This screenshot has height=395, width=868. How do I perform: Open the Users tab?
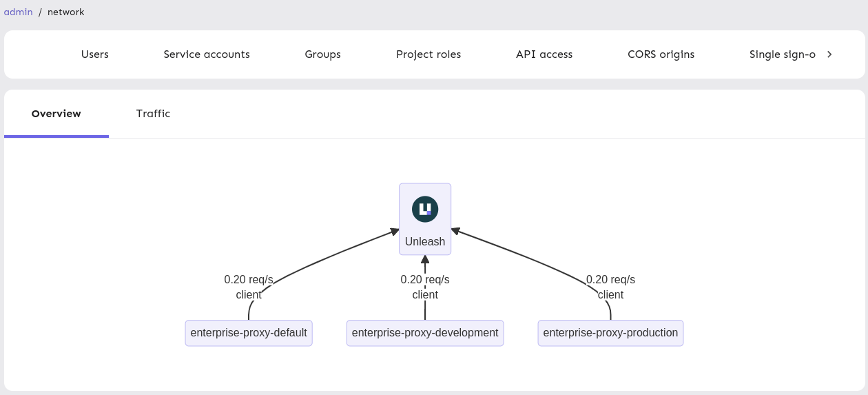point(94,54)
